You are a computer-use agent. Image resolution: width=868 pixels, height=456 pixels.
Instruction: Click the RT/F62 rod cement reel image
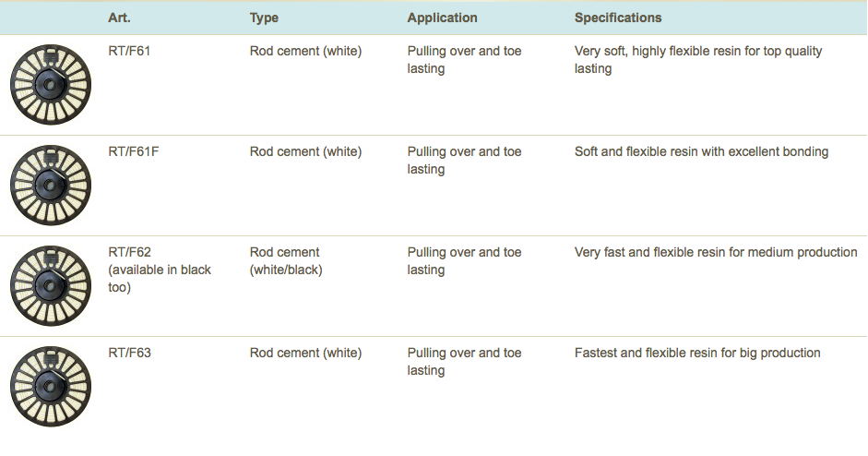[51, 286]
